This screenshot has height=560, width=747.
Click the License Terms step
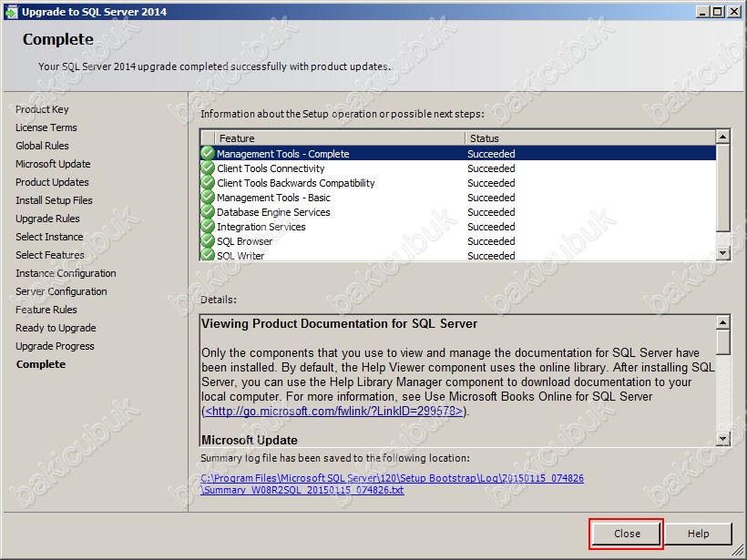[46, 127]
